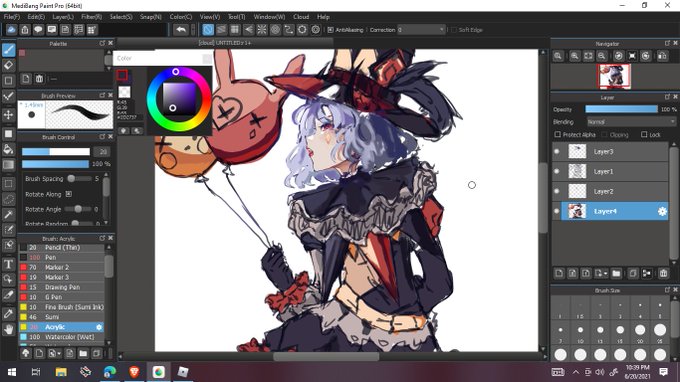680x382 pixels.
Task: Open the File menu
Action: [x=12, y=16]
